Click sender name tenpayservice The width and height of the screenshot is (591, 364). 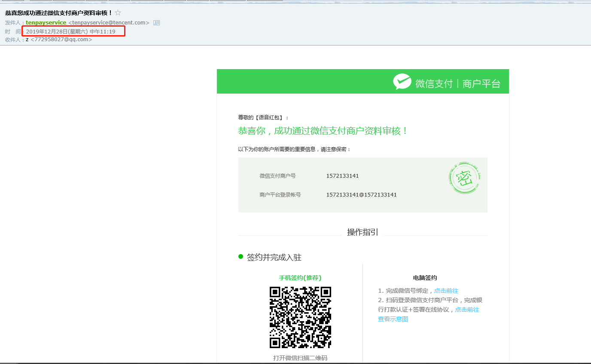46,22
